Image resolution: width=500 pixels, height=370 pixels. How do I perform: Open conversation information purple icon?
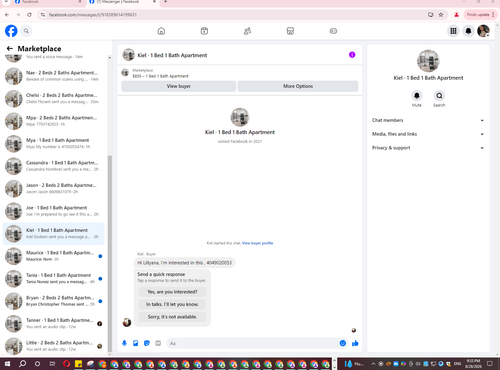[352, 55]
